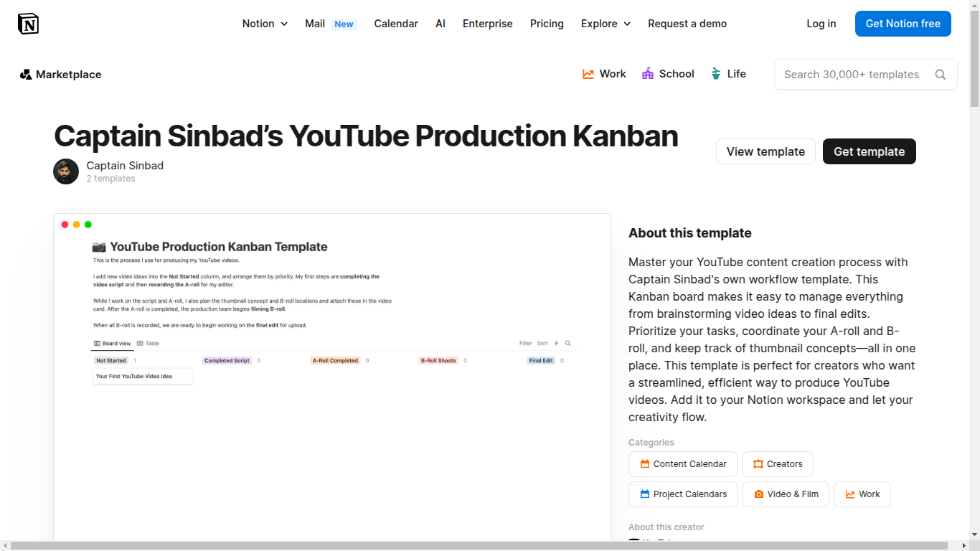
Task: Click the Work filter in marketplace bar
Action: point(604,74)
